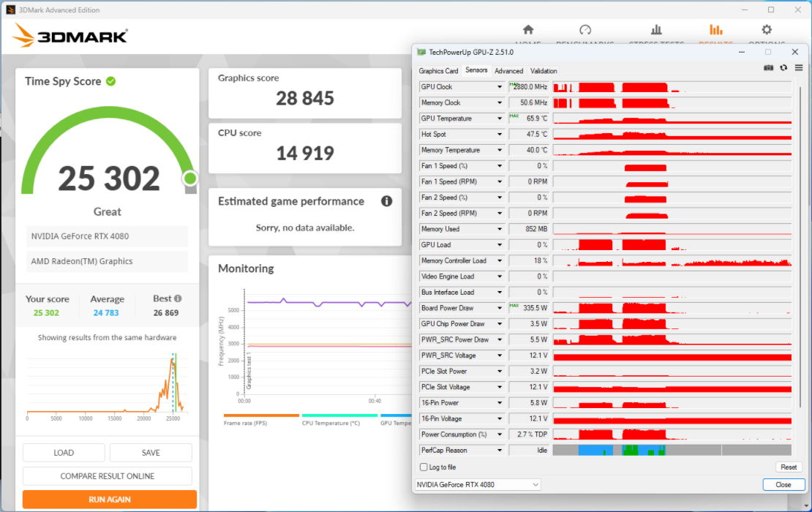
Task: Open the Board Power Draw sensor dropdown
Action: 500,308
